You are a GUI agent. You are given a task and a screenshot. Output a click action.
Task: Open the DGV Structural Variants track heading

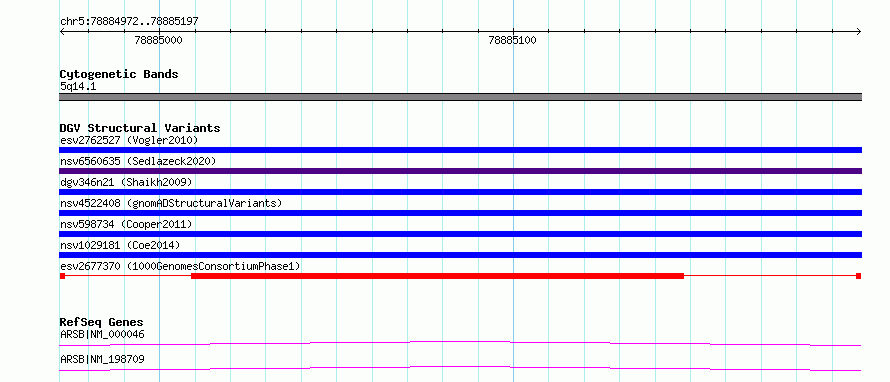[x=140, y=128]
